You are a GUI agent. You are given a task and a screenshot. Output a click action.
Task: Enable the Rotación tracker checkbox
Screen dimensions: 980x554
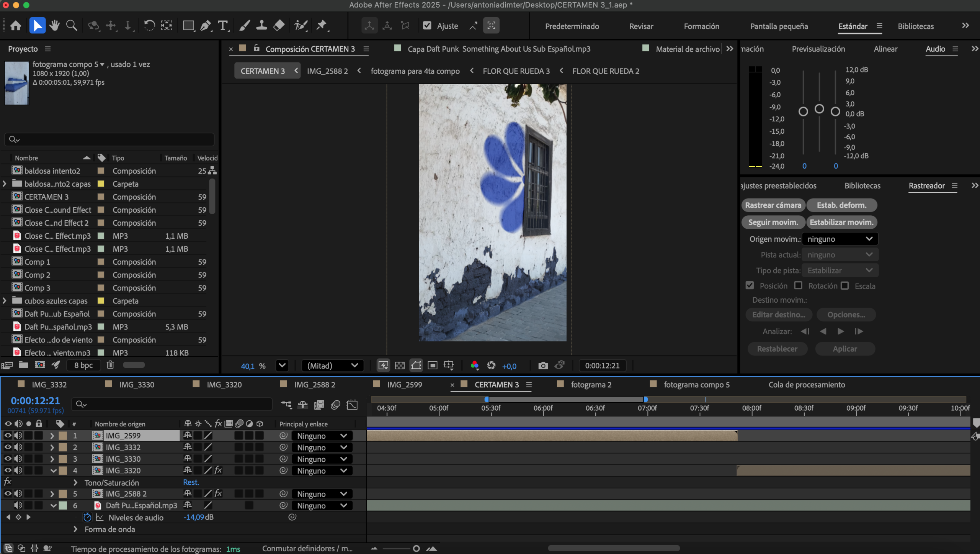tap(798, 285)
